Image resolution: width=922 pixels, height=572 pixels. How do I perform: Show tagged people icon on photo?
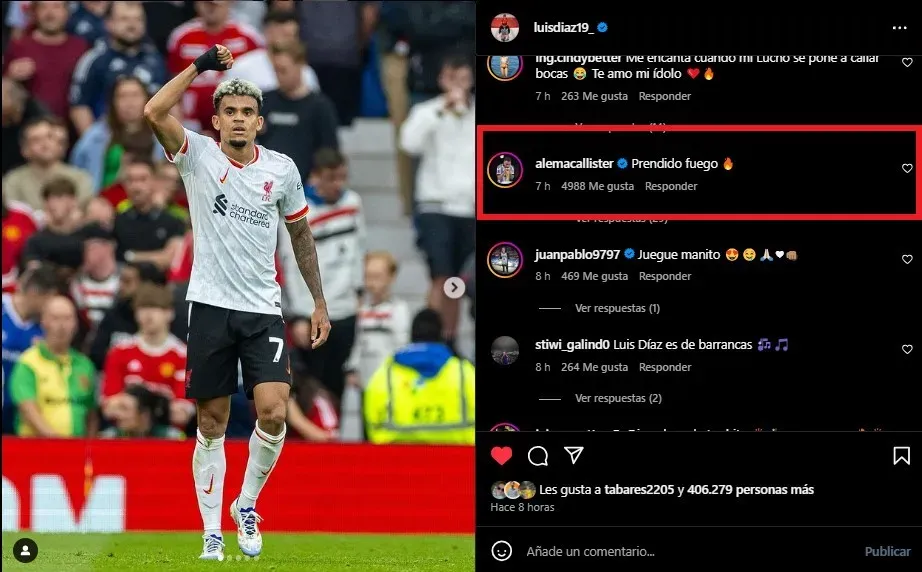(x=25, y=550)
